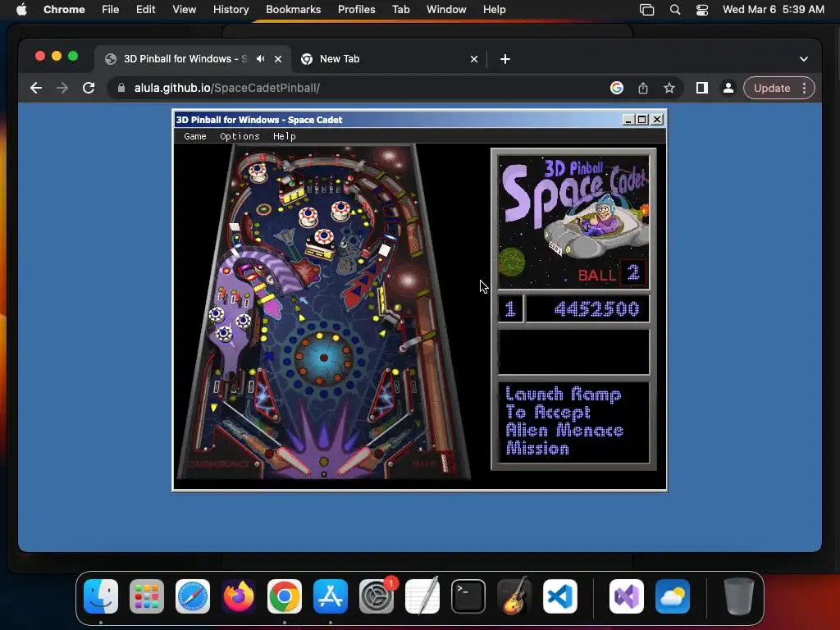Open the Apple menu
The width and height of the screenshot is (840, 630).
click(21, 9)
